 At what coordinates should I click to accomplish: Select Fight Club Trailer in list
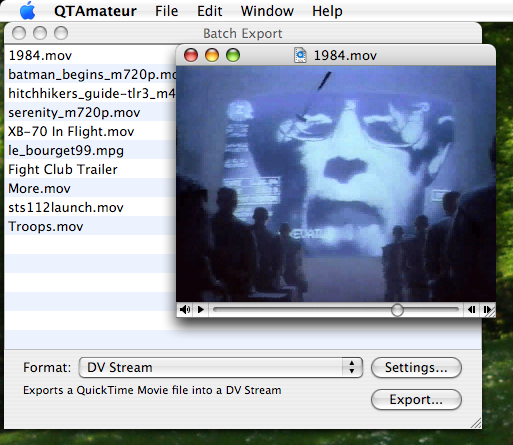coord(90,169)
